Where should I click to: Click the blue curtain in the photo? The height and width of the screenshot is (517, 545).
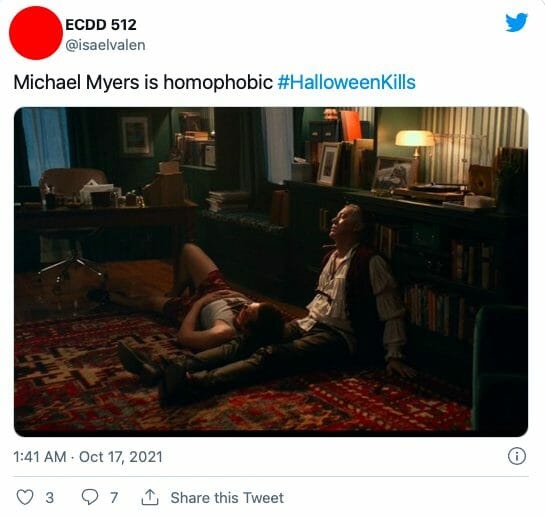point(46,144)
